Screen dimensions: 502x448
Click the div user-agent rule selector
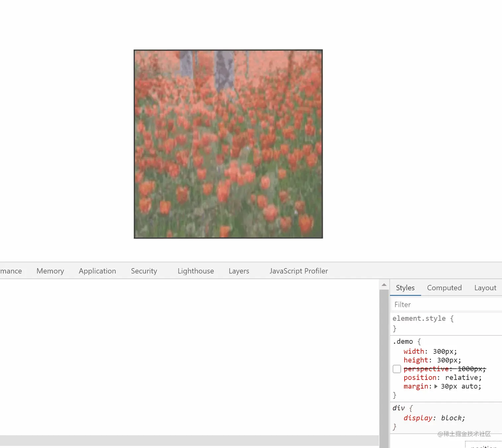tap(398, 408)
